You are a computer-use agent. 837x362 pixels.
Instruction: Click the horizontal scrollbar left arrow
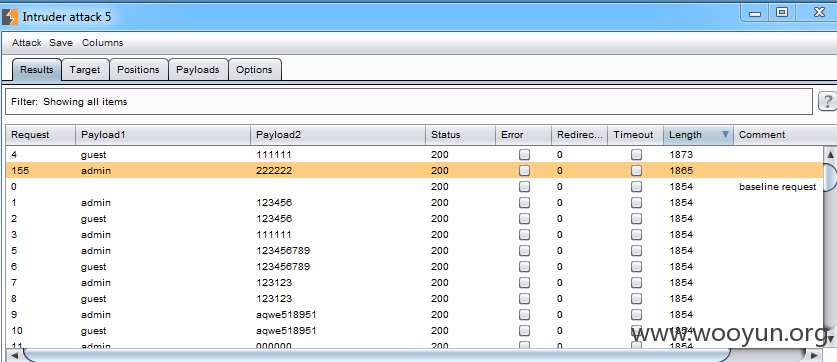pos(14,355)
